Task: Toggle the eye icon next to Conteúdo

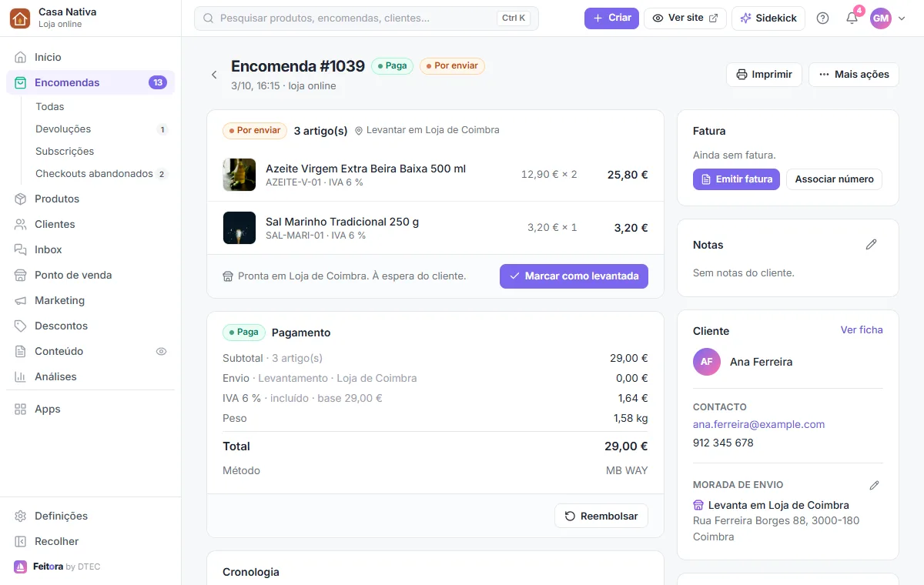Action: [162, 351]
